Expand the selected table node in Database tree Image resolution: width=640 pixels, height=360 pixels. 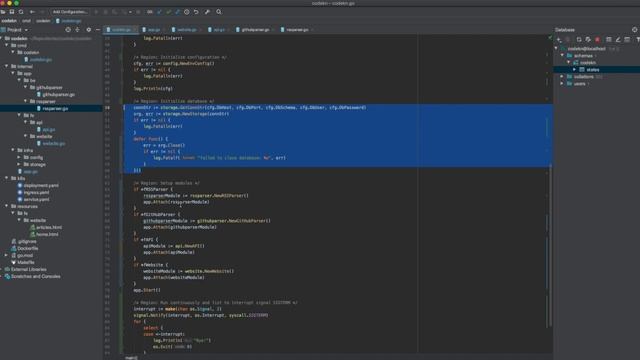[x=575, y=69]
